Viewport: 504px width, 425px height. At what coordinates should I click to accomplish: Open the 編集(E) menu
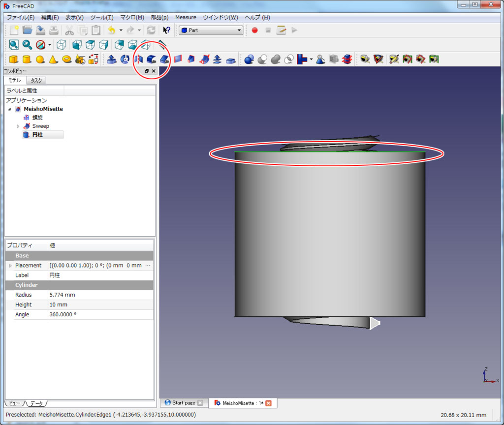(50, 17)
